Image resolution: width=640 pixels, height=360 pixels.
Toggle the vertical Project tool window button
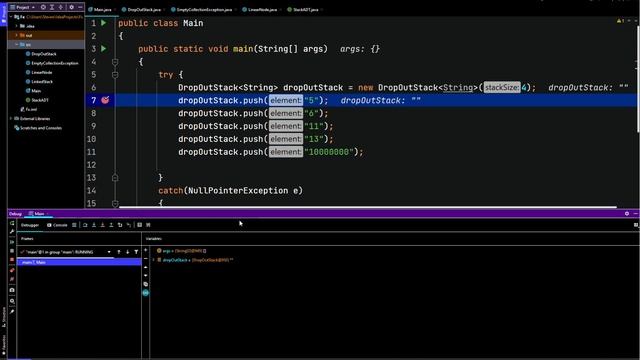pos(3,14)
